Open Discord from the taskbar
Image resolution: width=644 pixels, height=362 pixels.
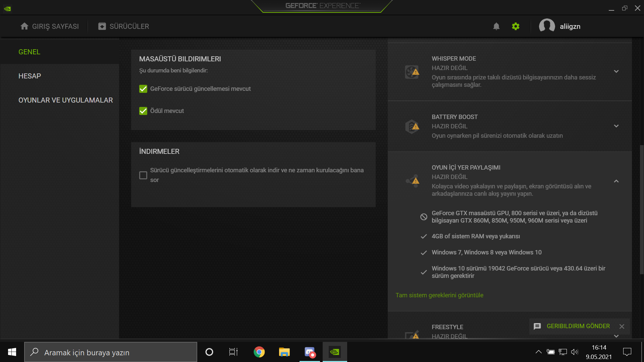pyautogui.click(x=310, y=352)
